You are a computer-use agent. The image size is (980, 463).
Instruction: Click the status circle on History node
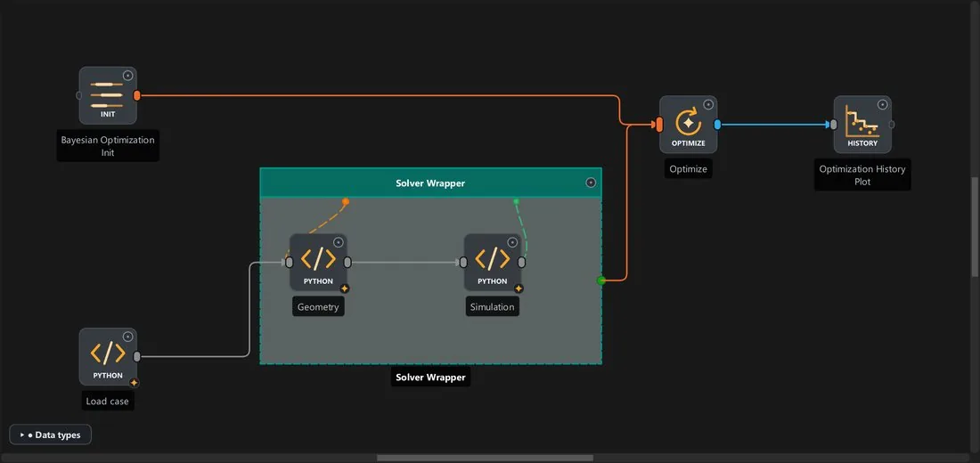tap(883, 104)
